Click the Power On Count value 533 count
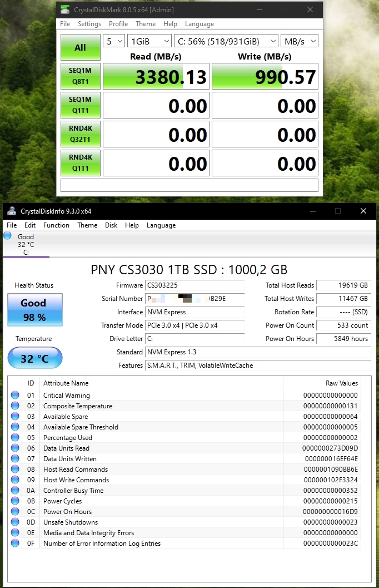 344,325
